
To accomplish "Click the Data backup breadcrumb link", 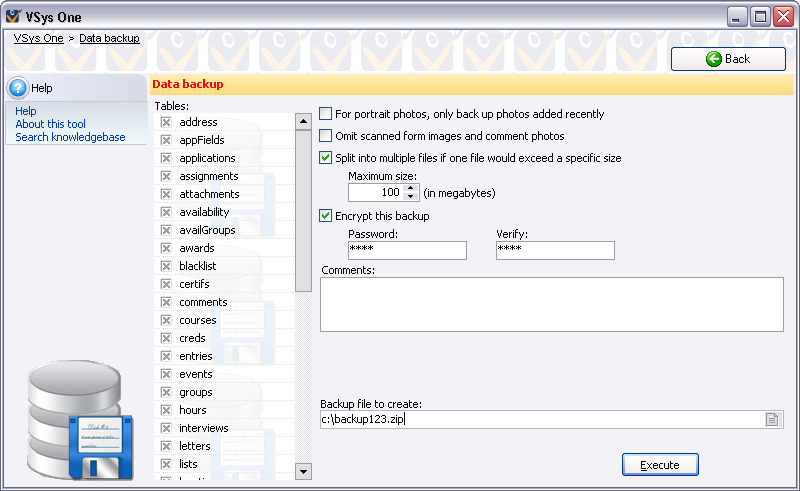I will (x=109, y=38).
